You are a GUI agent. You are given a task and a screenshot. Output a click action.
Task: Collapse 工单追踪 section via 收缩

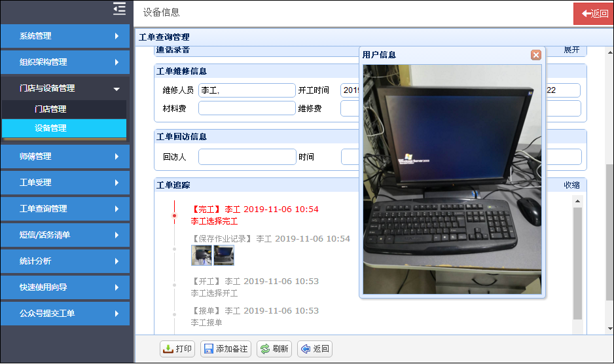pyautogui.click(x=571, y=185)
